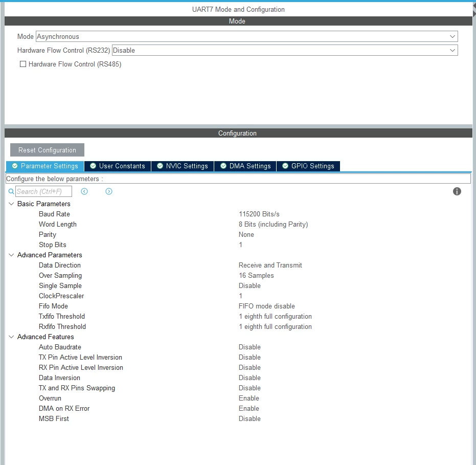Switch to User Constants tab
This screenshot has height=465, width=476.
(x=118, y=166)
